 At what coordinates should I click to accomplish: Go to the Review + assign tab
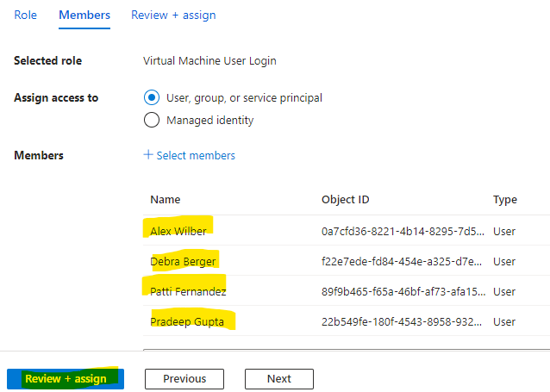coord(173,16)
